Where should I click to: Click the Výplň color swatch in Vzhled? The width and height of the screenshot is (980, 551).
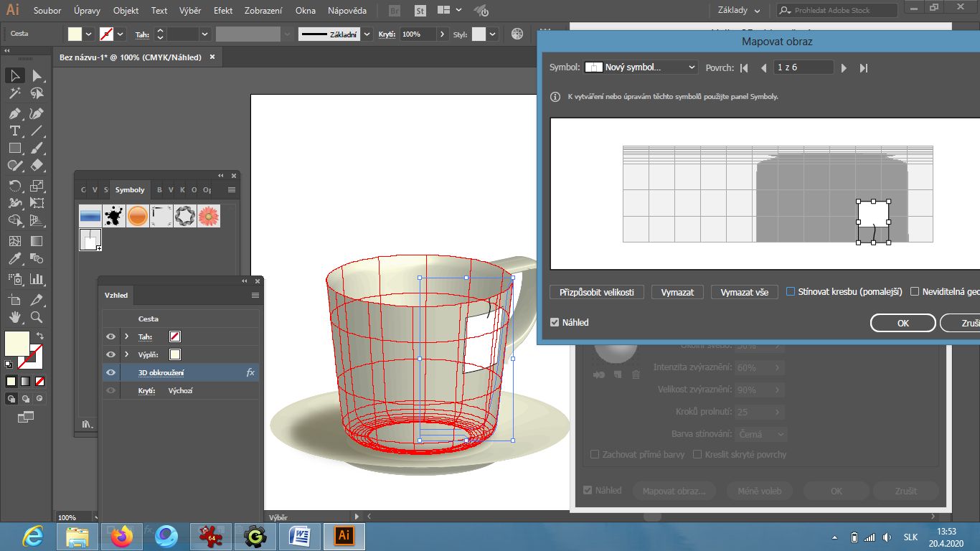coord(174,354)
